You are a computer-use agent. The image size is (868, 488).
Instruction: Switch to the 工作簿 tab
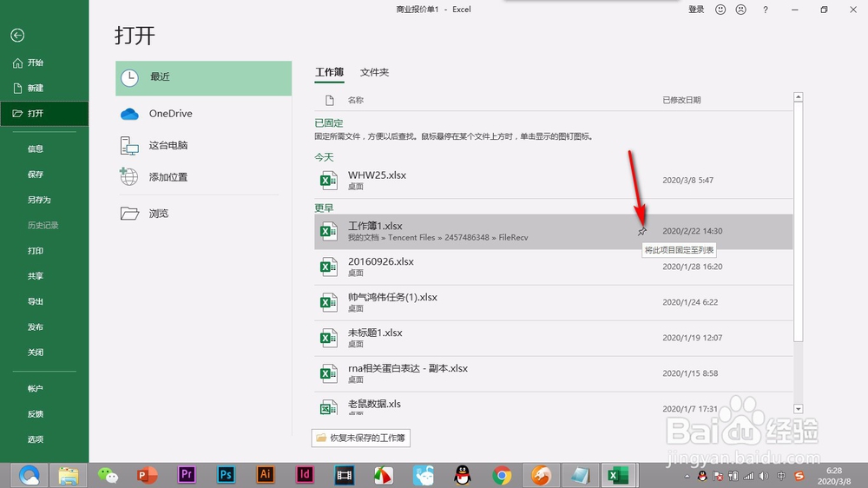tap(329, 72)
